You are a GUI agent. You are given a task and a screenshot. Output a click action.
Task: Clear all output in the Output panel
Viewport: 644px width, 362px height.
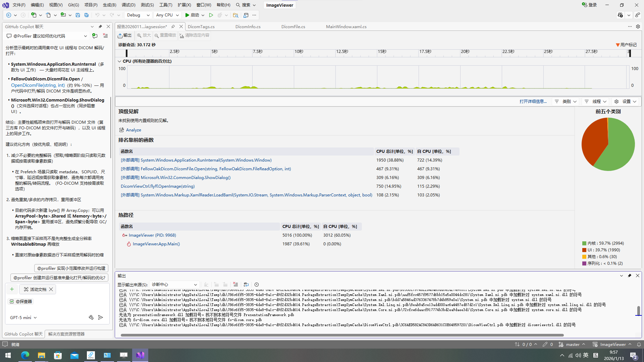coord(235,284)
